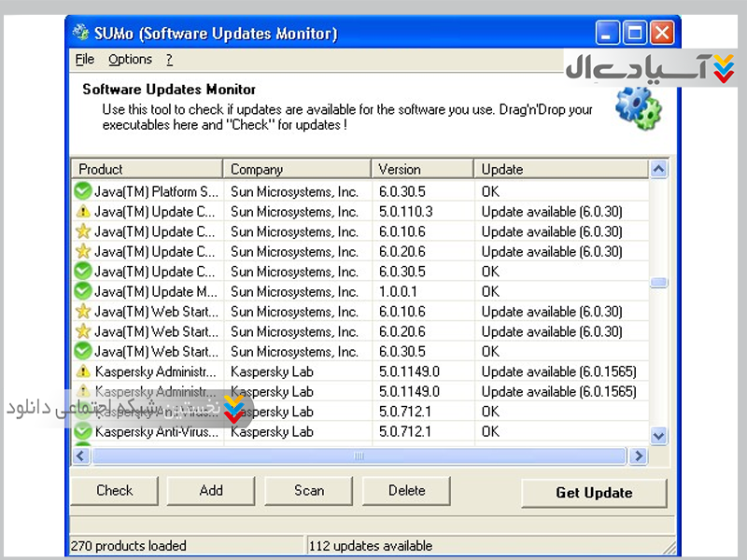This screenshot has width=747, height=560.
Task: Click star icon on Java Web Start 6.0.20.6
Action: tap(83, 331)
